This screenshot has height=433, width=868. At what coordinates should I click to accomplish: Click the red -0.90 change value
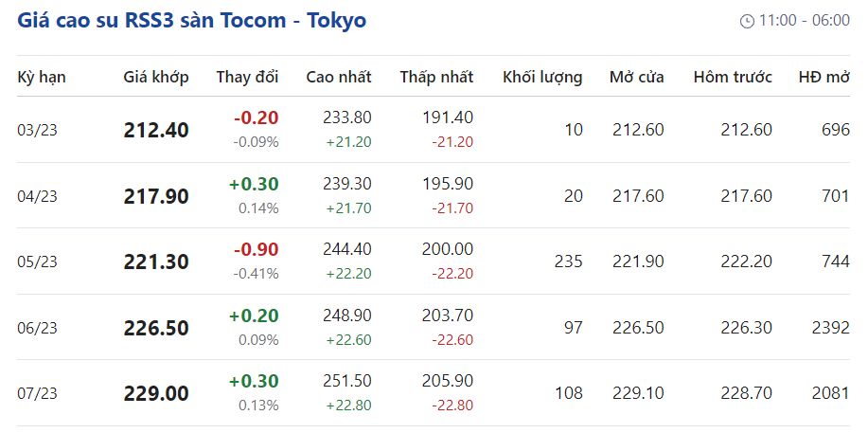[257, 249]
